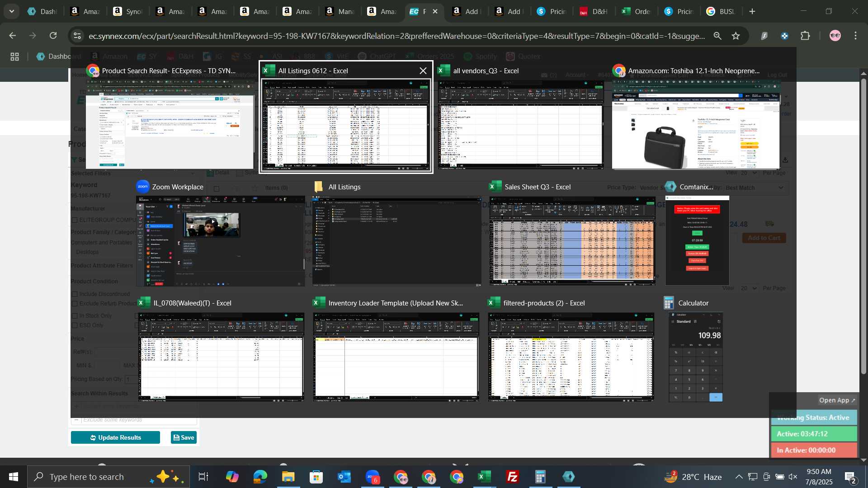Click the muted volume tray icon

[x=793, y=477]
